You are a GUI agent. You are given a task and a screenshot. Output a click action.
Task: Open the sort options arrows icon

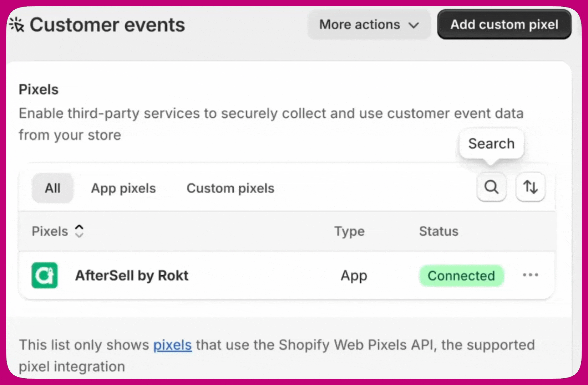coord(530,187)
